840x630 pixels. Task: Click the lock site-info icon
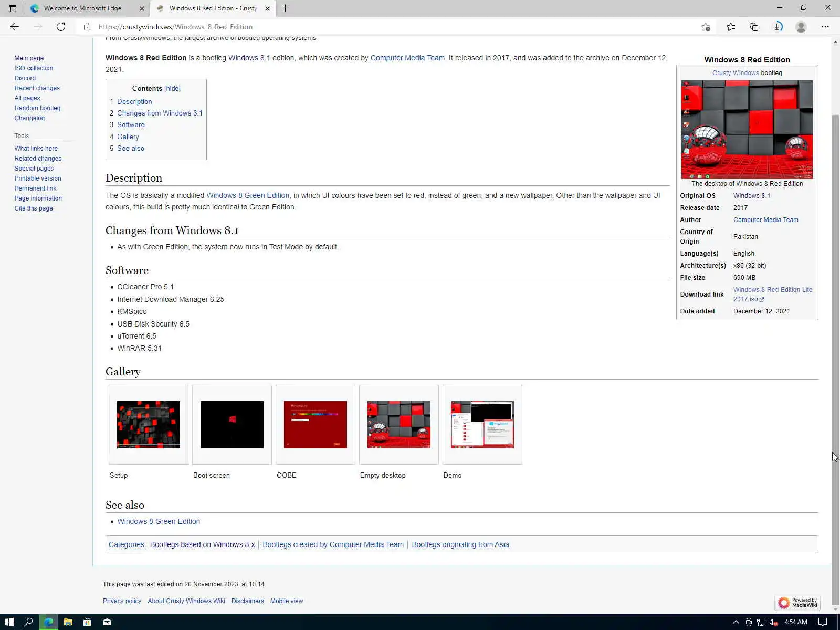pos(87,27)
